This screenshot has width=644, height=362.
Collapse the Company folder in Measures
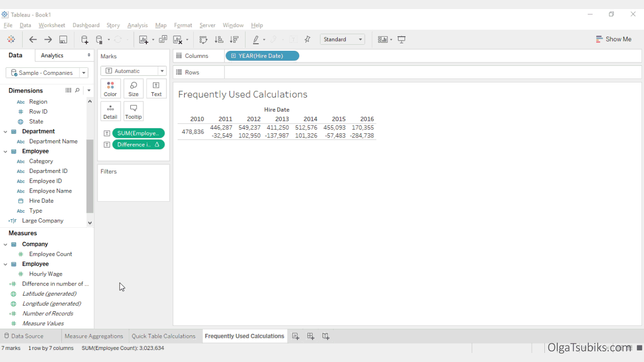coord(6,244)
